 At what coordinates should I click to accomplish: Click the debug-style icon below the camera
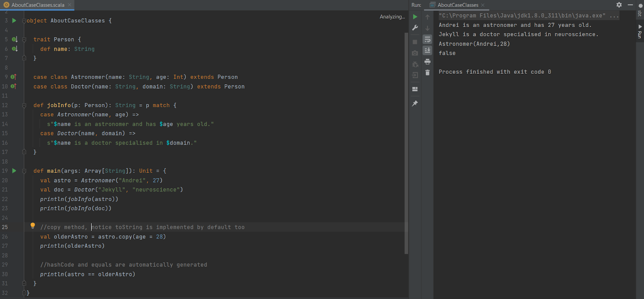(x=415, y=64)
